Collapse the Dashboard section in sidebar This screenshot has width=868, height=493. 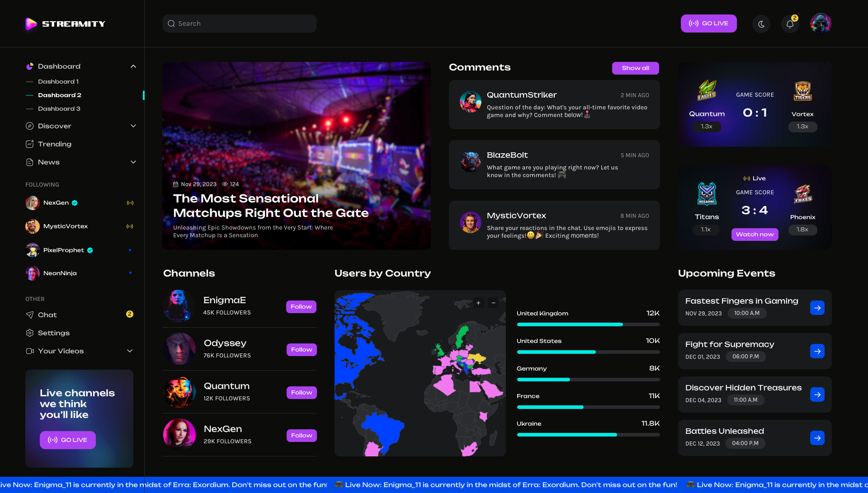(x=133, y=66)
